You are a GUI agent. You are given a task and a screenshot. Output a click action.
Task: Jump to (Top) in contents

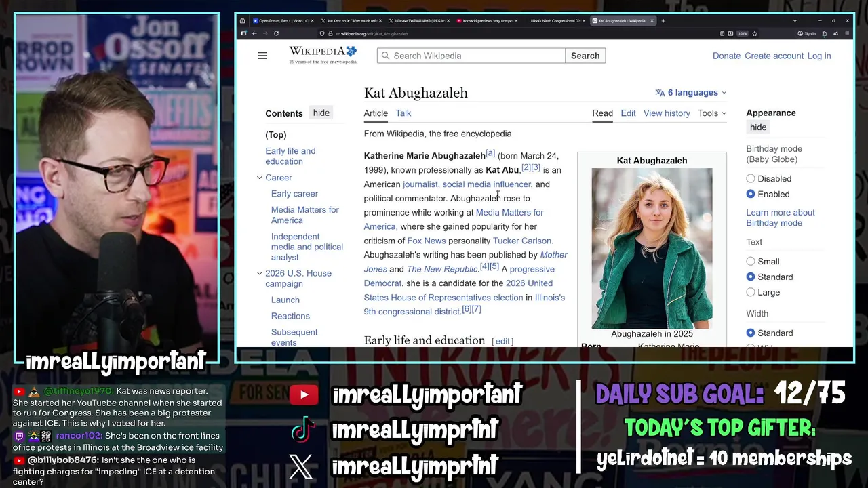pyautogui.click(x=276, y=135)
